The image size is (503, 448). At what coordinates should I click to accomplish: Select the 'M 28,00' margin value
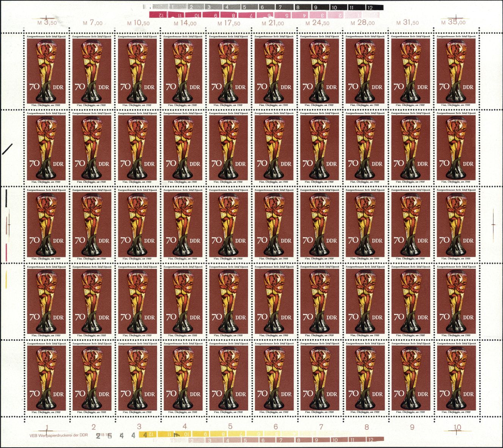363,22
